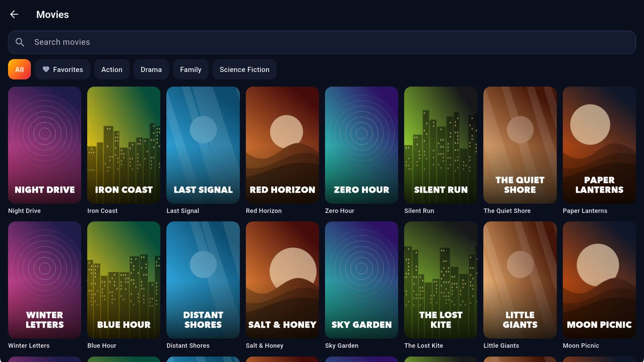Open the Little Giants poster

coord(520,280)
